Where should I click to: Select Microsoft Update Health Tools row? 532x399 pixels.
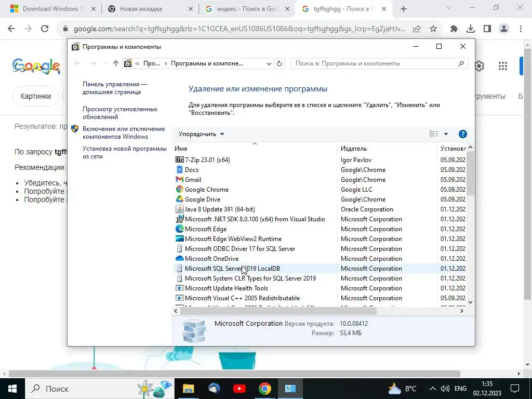point(320,288)
